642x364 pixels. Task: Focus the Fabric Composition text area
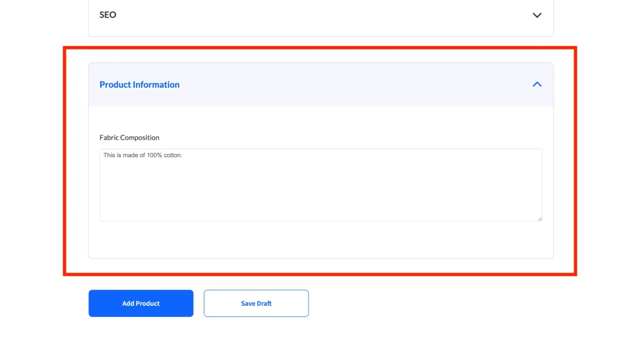point(320,185)
